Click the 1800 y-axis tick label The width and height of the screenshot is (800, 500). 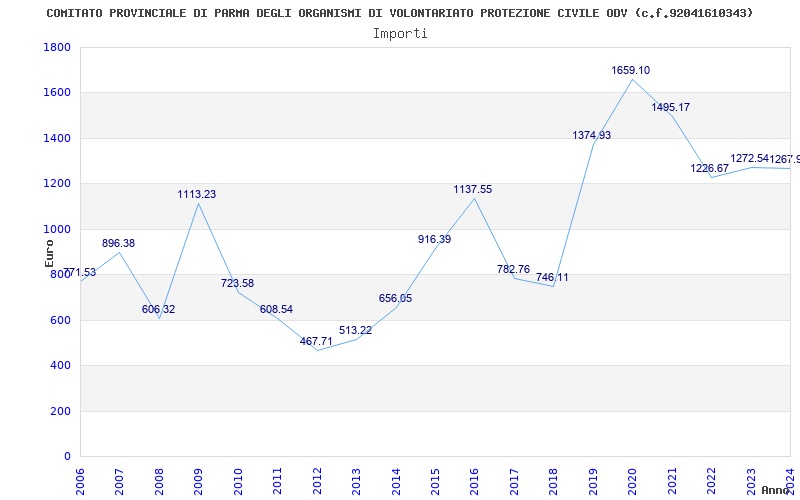click(57, 47)
